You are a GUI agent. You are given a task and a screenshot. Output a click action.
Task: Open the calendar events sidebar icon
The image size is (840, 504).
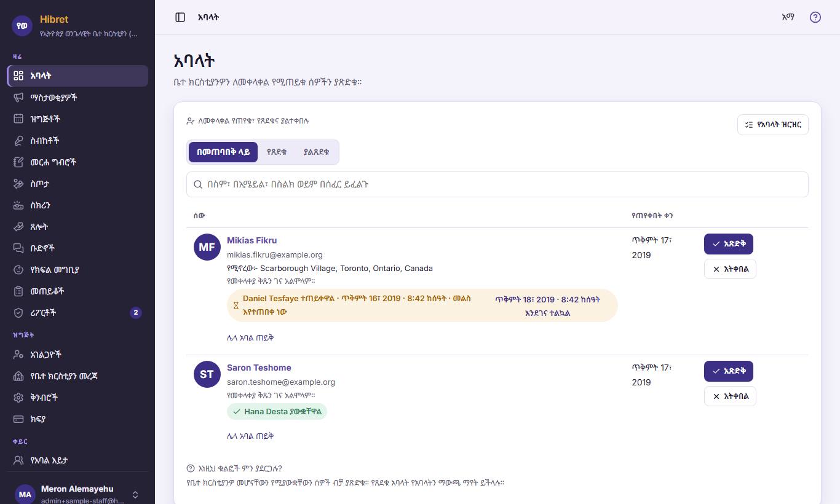coord(18,119)
